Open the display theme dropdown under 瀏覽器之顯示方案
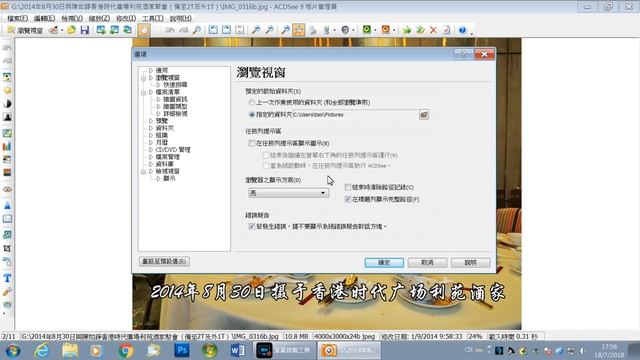 pyautogui.click(x=288, y=193)
